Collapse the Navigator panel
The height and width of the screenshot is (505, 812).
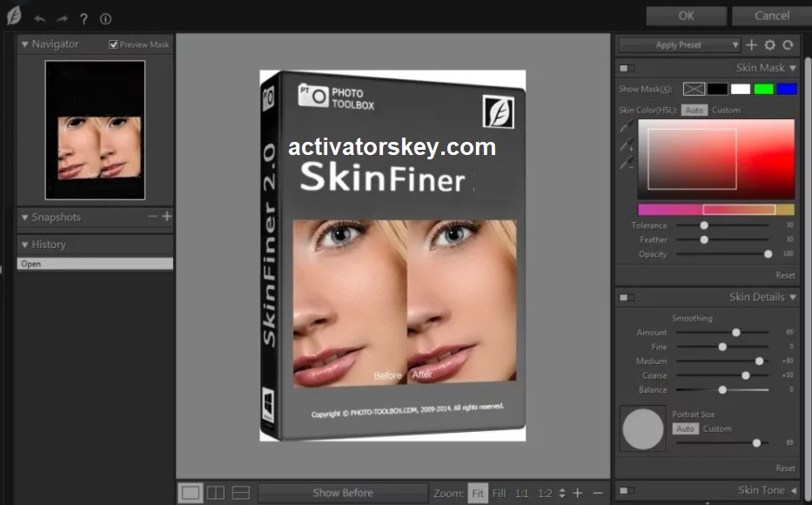pos(24,44)
